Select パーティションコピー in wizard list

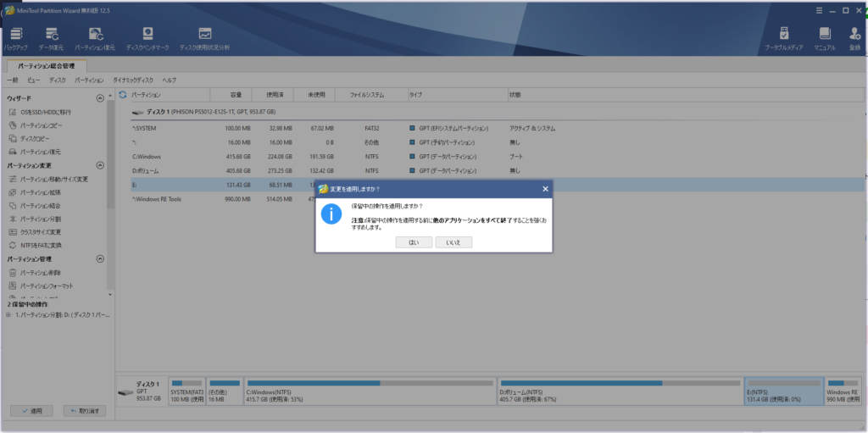(36, 125)
